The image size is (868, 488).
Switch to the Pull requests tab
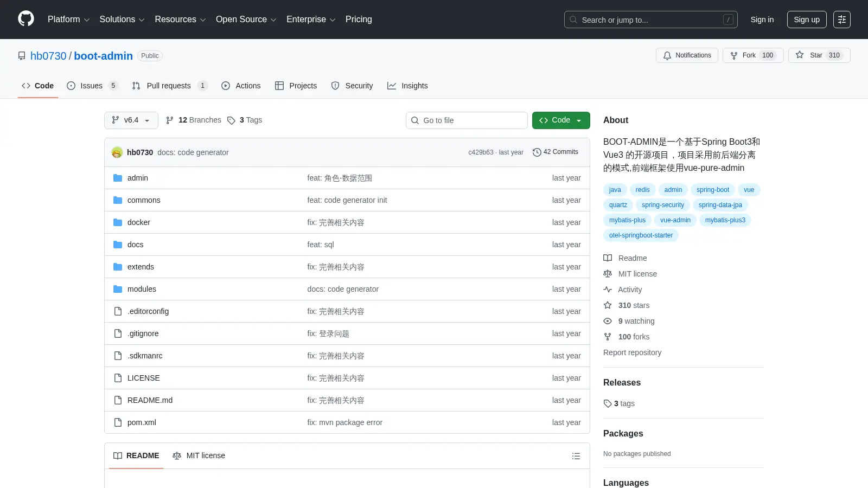point(170,86)
